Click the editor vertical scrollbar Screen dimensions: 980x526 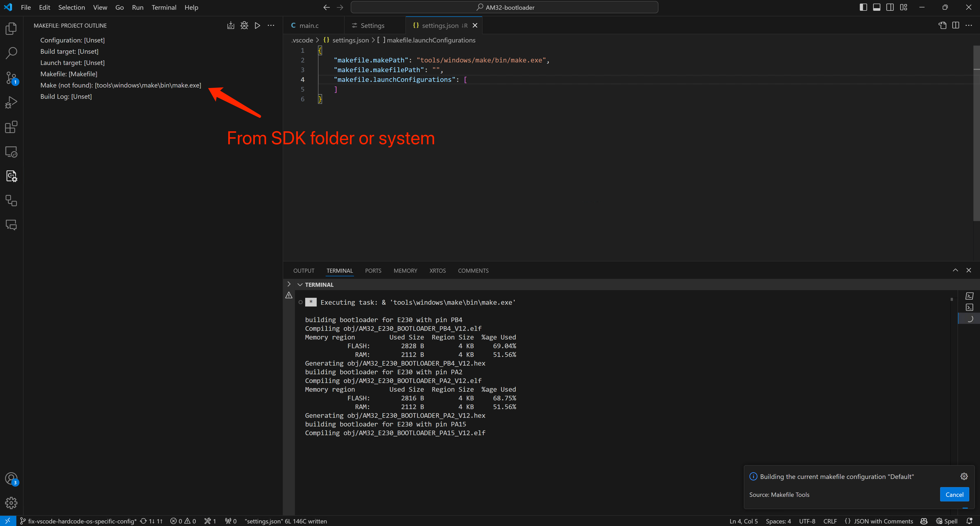(977, 133)
